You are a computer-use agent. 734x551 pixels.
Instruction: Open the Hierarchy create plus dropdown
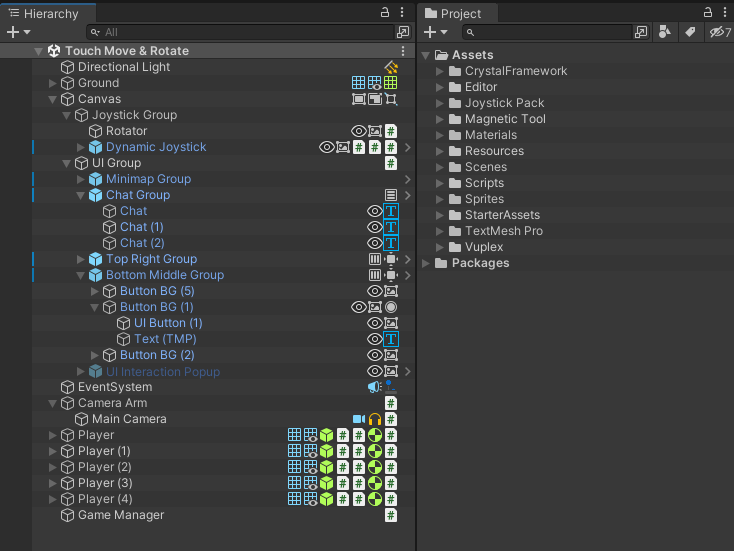(19, 32)
